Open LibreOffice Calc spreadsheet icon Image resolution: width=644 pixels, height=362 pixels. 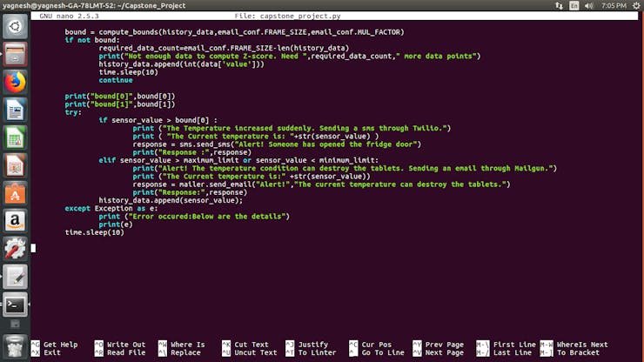tap(15, 137)
